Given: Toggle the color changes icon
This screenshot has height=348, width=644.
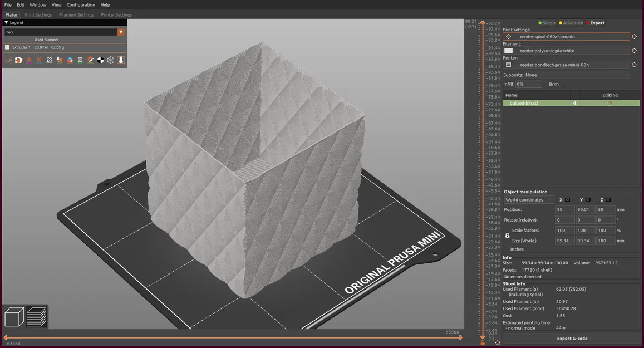Looking at the screenshot, I should point(70,60).
